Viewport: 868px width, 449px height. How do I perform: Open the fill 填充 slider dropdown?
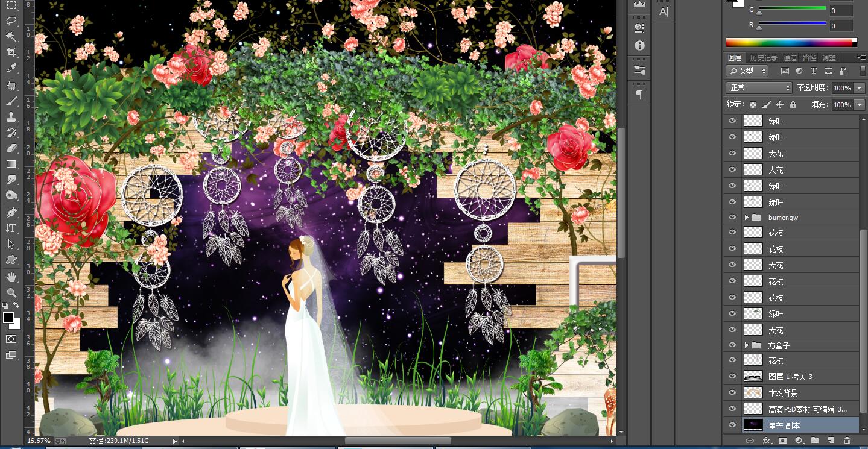tap(860, 105)
